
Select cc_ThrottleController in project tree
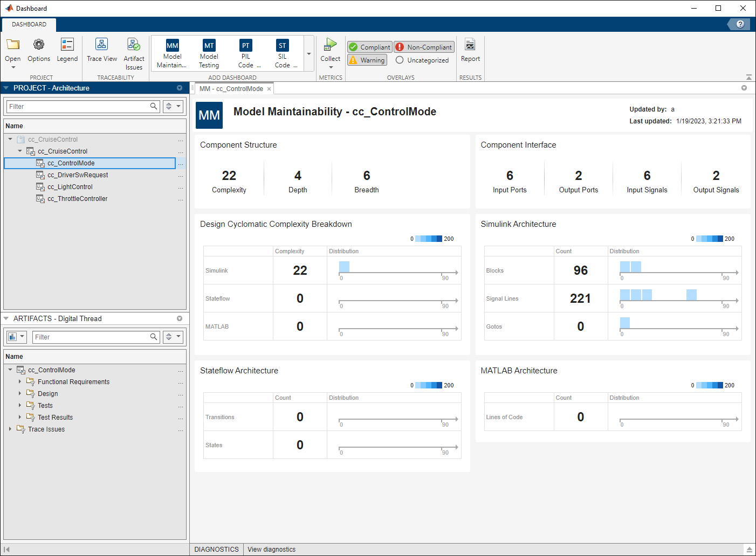78,198
